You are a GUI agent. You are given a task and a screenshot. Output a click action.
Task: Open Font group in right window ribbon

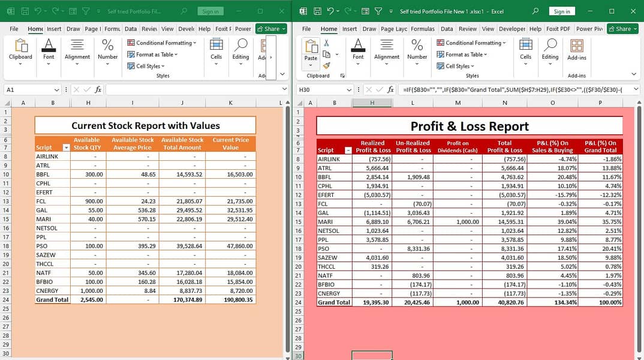(x=358, y=52)
